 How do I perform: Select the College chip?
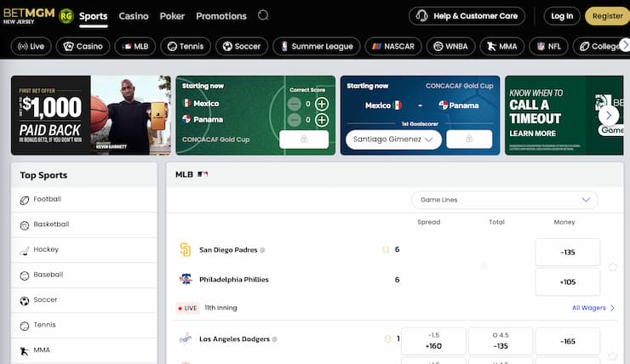pos(598,47)
